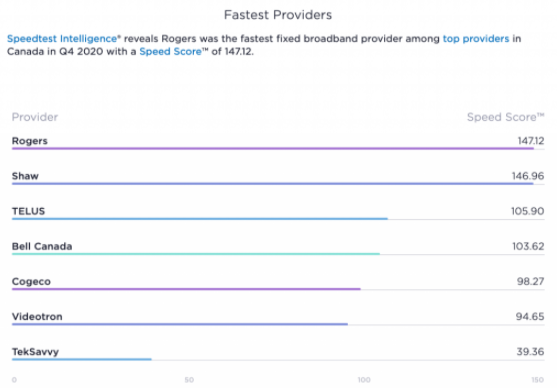
Task: Open the Speedtest Intelligence link
Action: (x=62, y=39)
